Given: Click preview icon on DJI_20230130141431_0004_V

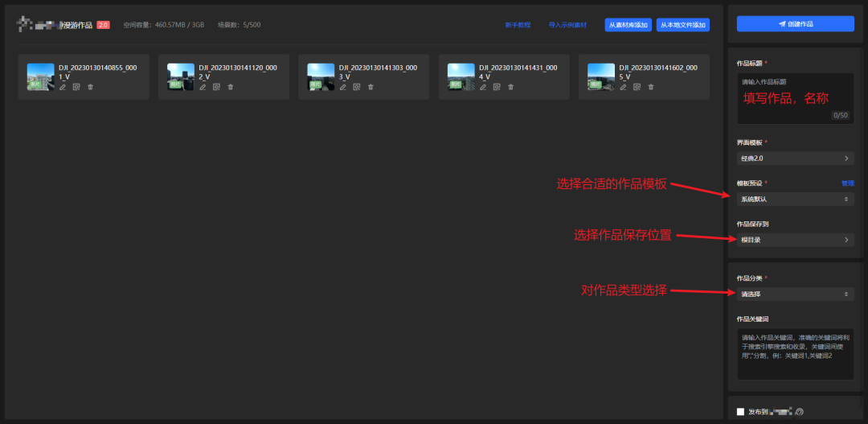Looking at the screenshot, I should 497,87.
